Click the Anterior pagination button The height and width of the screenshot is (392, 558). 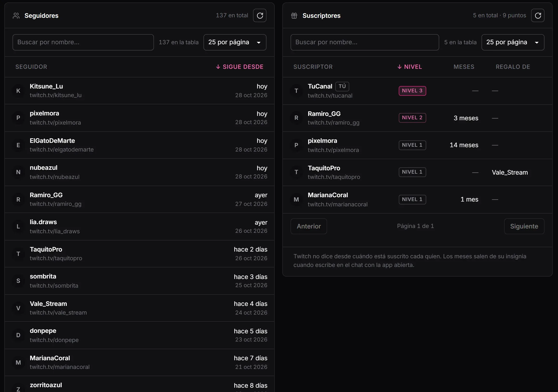[309, 226]
